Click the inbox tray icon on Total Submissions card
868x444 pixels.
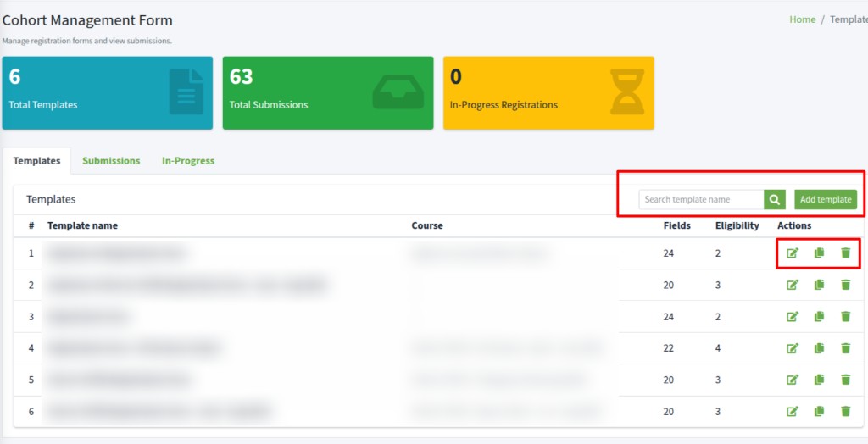point(398,92)
